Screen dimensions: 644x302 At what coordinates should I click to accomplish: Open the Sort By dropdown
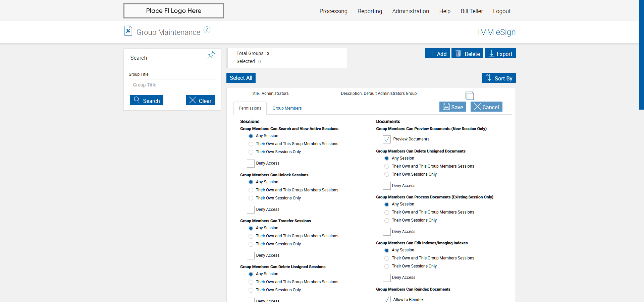click(x=498, y=78)
